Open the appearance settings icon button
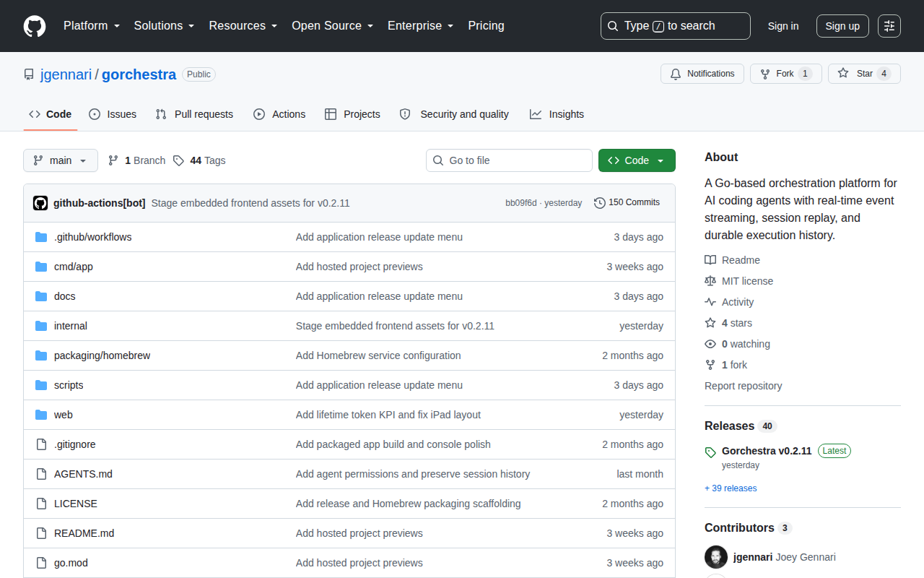The height and width of the screenshot is (578, 924). (889, 26)
